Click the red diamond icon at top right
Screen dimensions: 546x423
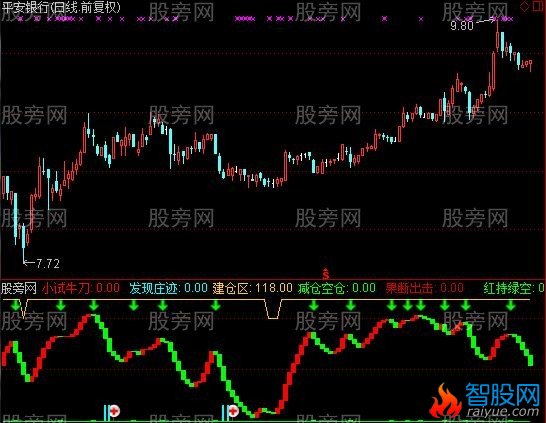524,6
